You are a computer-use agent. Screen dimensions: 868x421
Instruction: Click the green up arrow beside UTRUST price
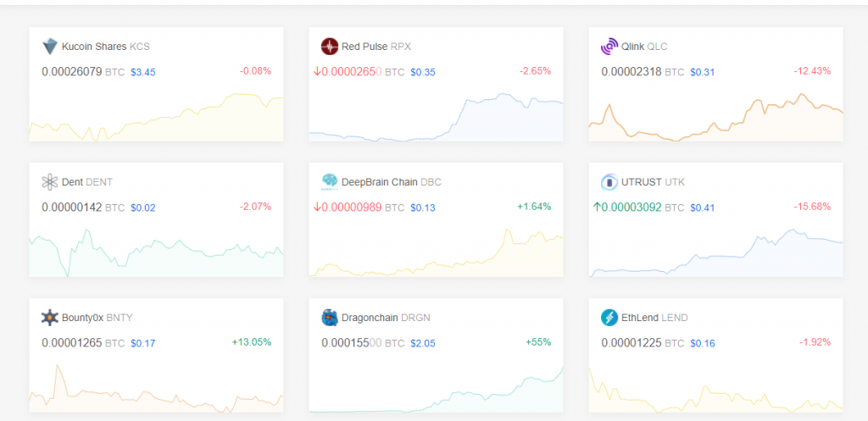tap(597, 208)
